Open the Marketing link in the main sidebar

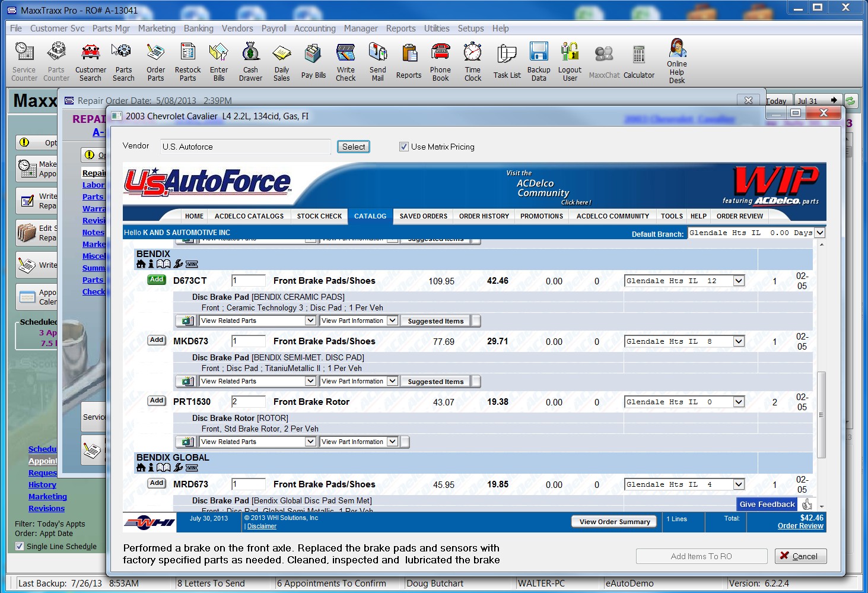point(47,497)
